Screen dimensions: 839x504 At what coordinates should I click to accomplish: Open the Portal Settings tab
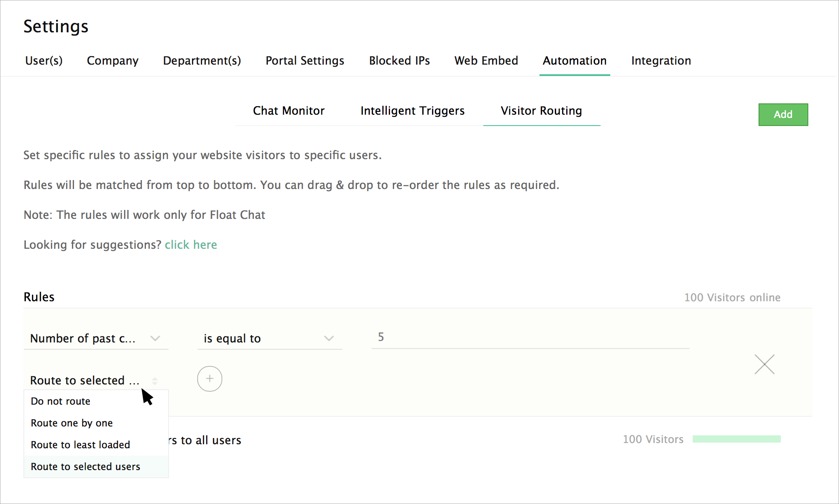point(305,61)
